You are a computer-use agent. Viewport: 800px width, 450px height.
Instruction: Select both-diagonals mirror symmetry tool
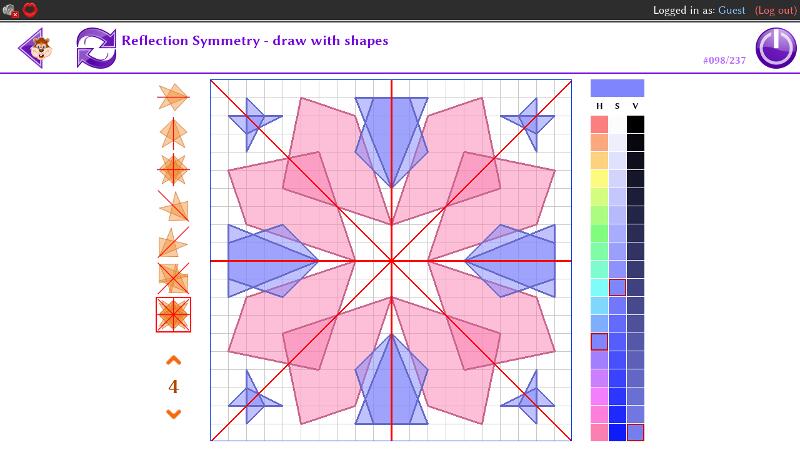(x=173, y=278)
